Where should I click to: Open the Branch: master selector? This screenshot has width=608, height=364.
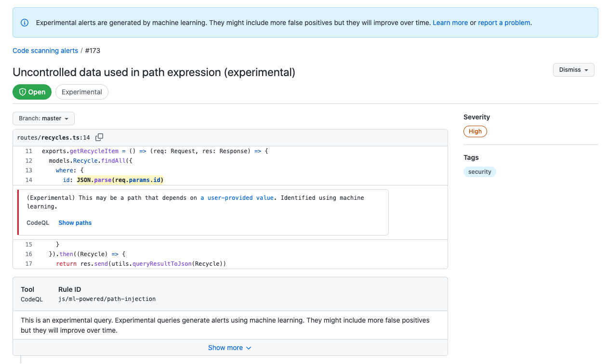click(43, 118)
